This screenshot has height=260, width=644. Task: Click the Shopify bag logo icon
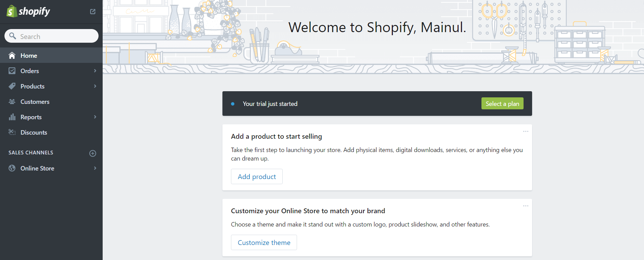pos(12,11)
